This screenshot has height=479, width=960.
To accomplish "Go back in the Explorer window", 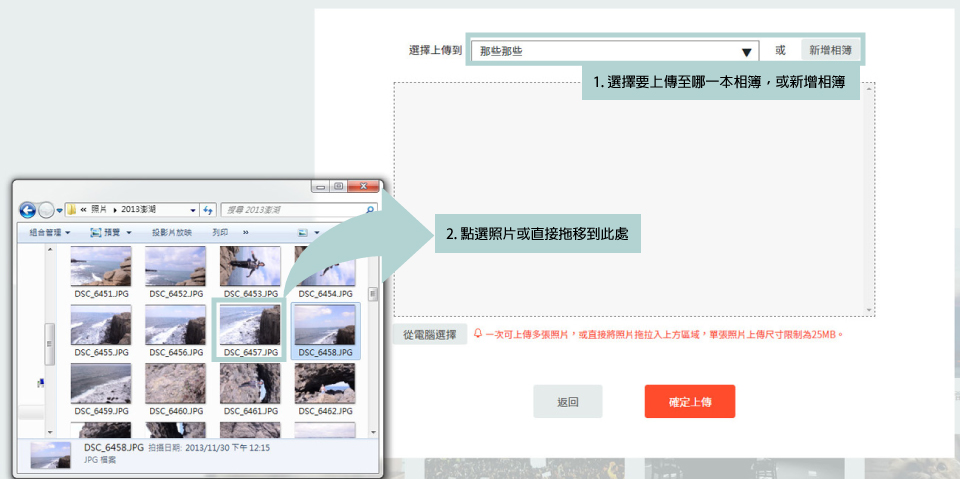I will pos(28,210).
